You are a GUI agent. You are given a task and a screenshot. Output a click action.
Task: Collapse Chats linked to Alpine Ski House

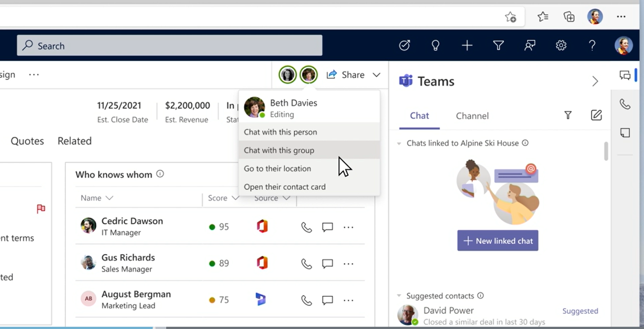tap(399, 143)
